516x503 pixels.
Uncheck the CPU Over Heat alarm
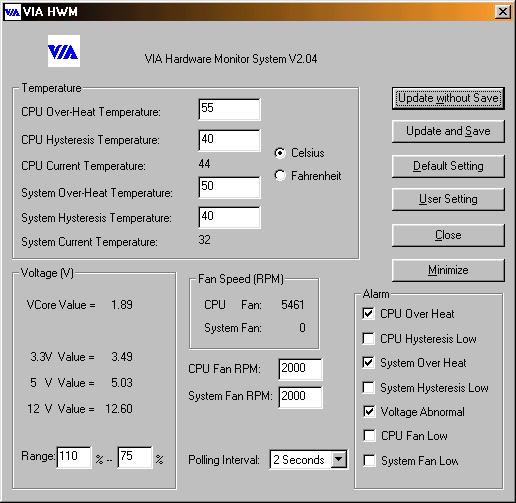click(368, 313)
